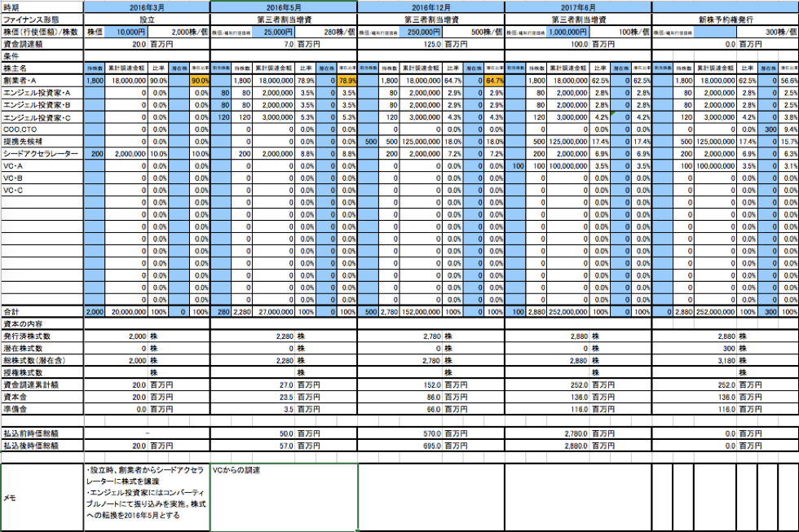Select the memo cell beginning with 設立時
Viewport: 799px width, 532px height.
point(147,498)
